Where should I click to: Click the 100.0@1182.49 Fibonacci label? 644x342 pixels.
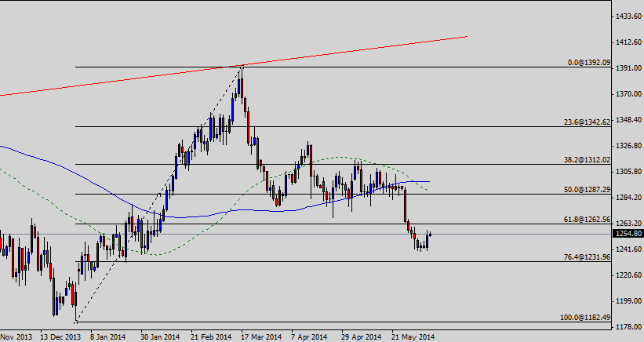(585, 316)
